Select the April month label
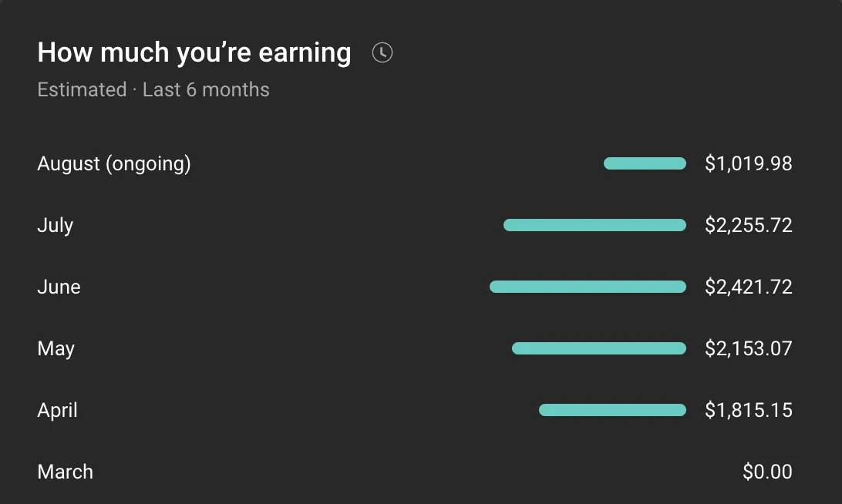Viewport: 842px width, 504px height. click(x=58, y=411)
